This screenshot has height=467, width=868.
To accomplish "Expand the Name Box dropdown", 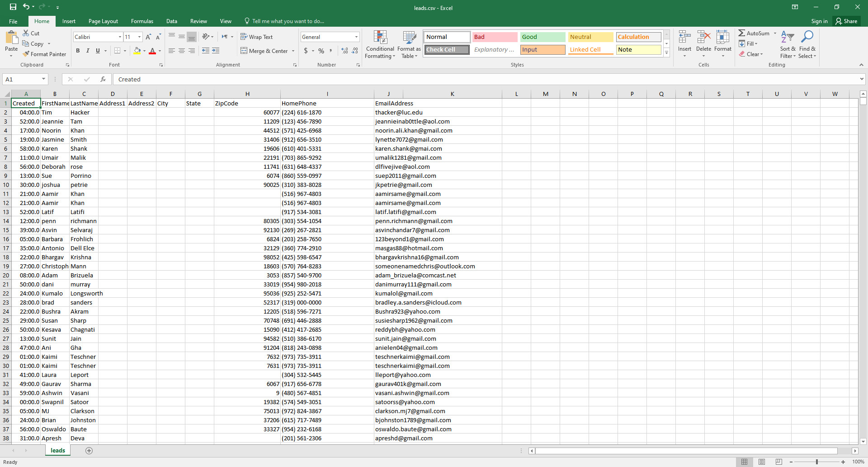I will [x=43, y=79].
